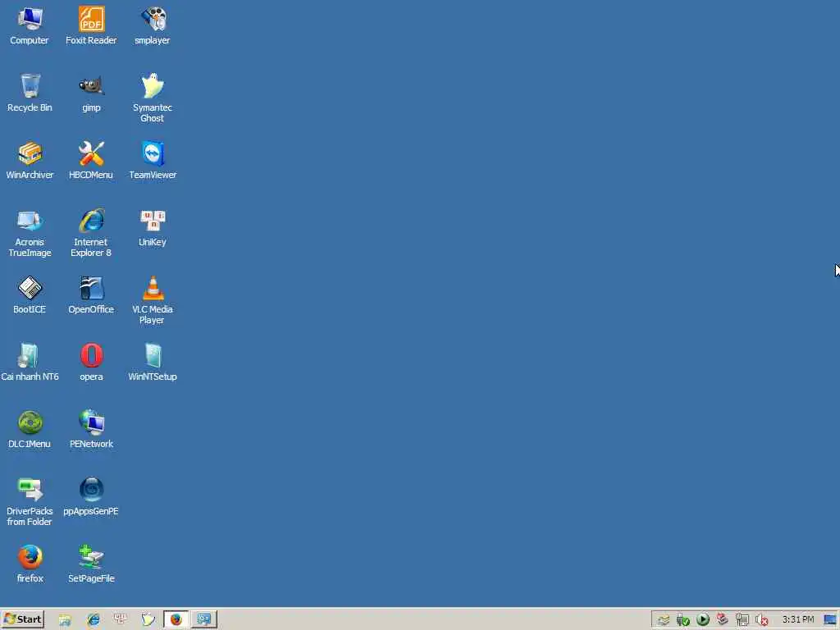
Task: Launch Internet Explorer from the taskbar
Action: coord(94,620)
